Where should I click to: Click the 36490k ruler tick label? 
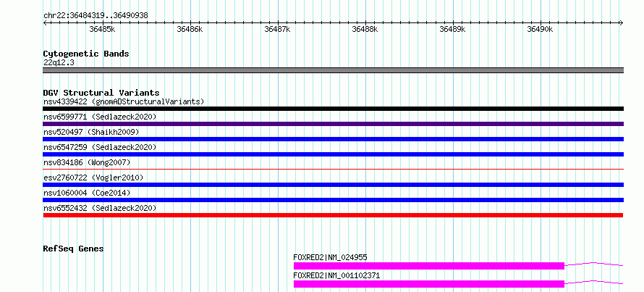(x=540, y=29)
